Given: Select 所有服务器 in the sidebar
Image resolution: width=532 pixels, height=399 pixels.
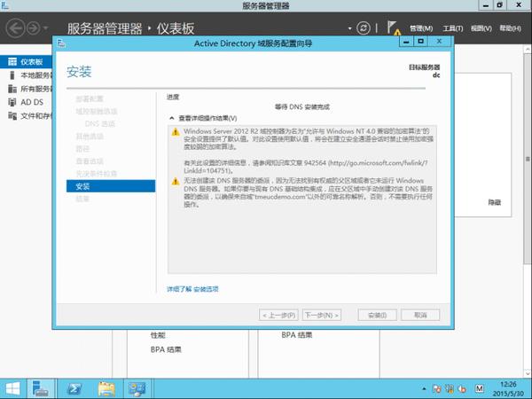Looking at the screenshot, I should (26, 89).
